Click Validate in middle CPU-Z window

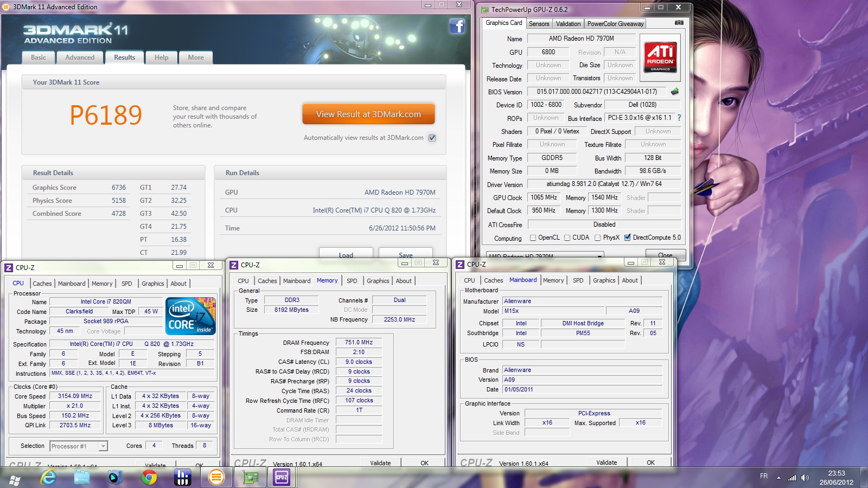pyautogui.click(x=380, y=463)
